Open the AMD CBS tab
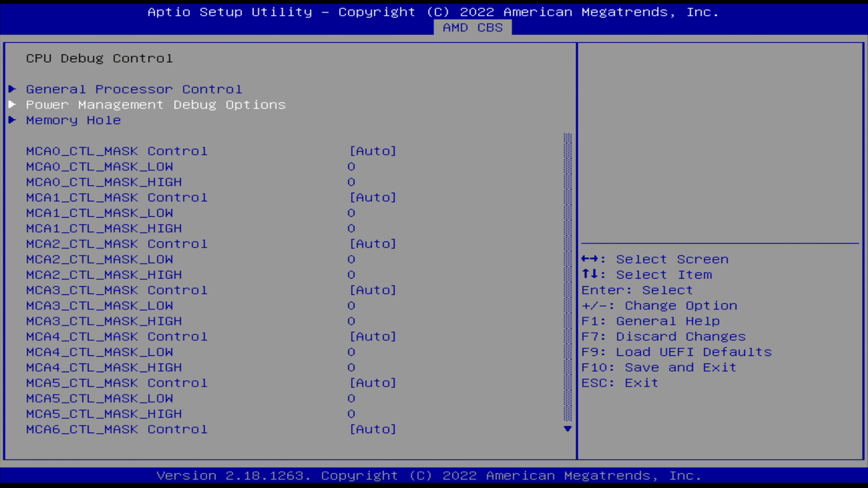The height and width of the screenshot is (488, 868). coord(472,28)
